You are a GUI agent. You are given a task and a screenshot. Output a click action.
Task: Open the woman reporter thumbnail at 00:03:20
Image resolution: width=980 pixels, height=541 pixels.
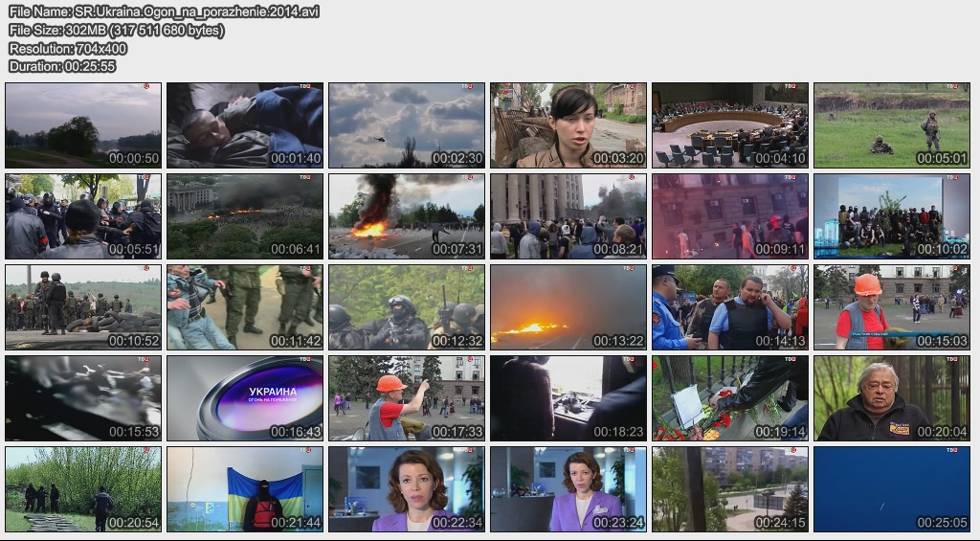click(x=568, y=125)
